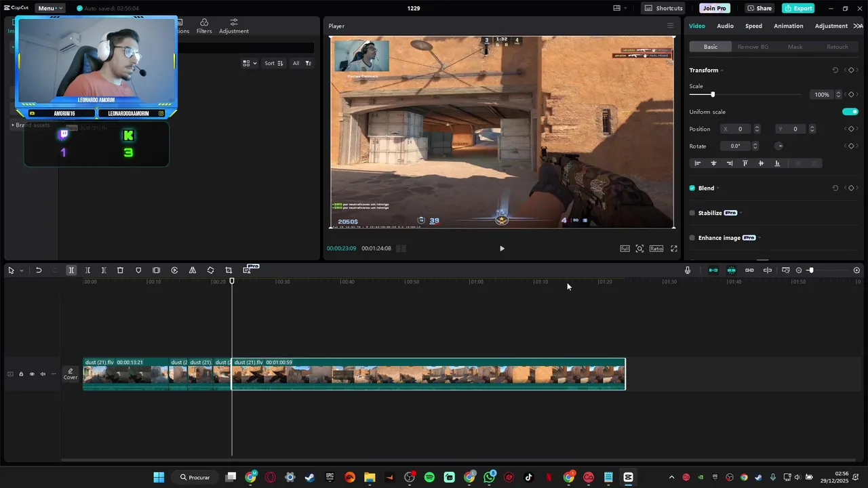Collapse the Transform section
The image size is (868, 488).
(x=722, y=70)
